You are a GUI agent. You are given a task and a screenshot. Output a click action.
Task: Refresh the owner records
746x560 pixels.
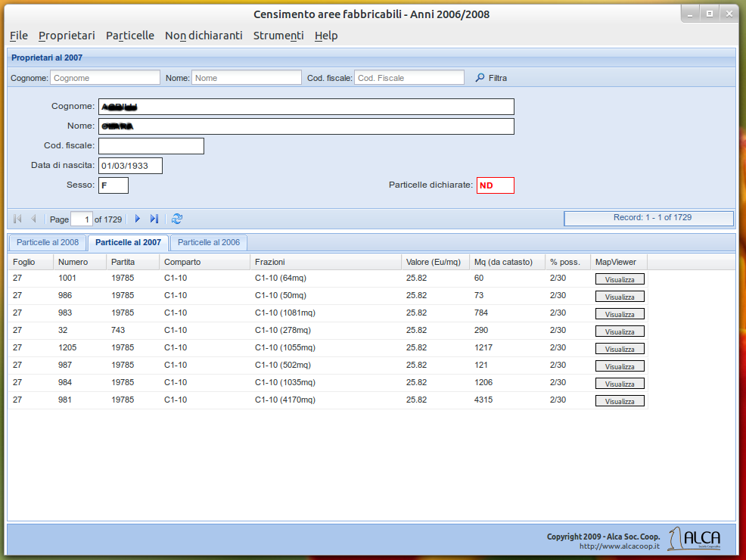pyautogui.click(x=177, y=219)
